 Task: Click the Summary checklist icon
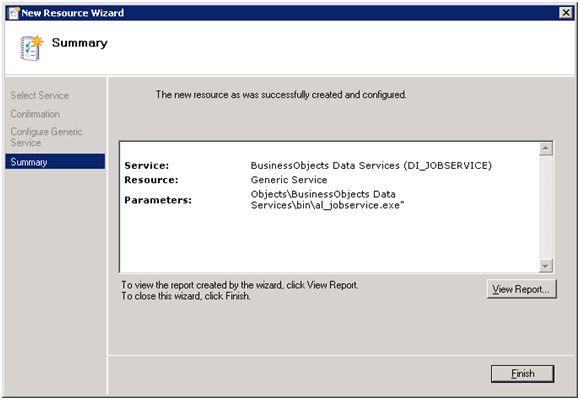31,48
